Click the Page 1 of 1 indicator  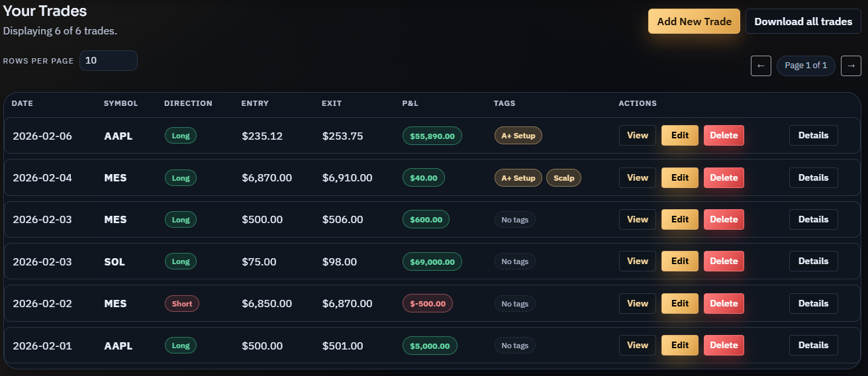(806, 66)
